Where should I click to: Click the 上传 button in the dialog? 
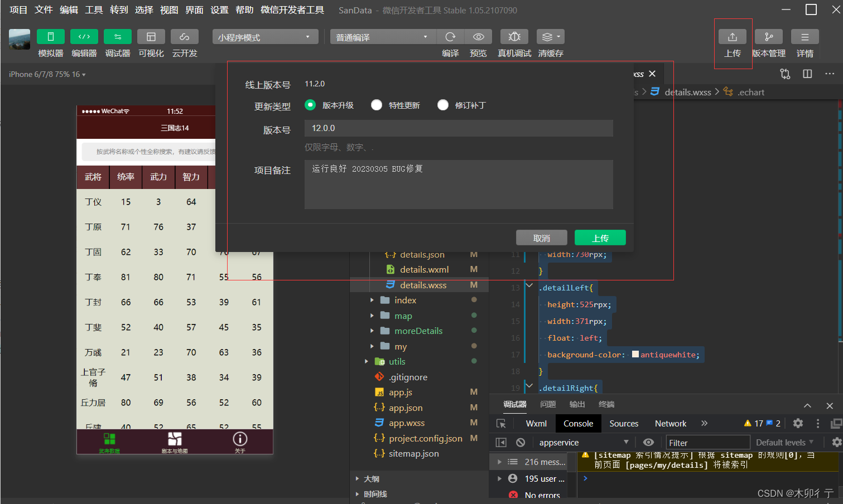click(600, 238)
